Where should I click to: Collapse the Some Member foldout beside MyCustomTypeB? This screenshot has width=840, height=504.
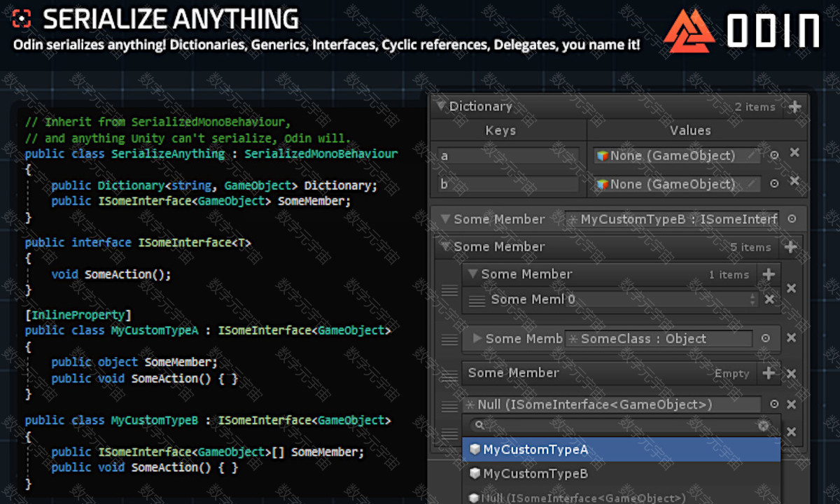[x=445, y=219]
